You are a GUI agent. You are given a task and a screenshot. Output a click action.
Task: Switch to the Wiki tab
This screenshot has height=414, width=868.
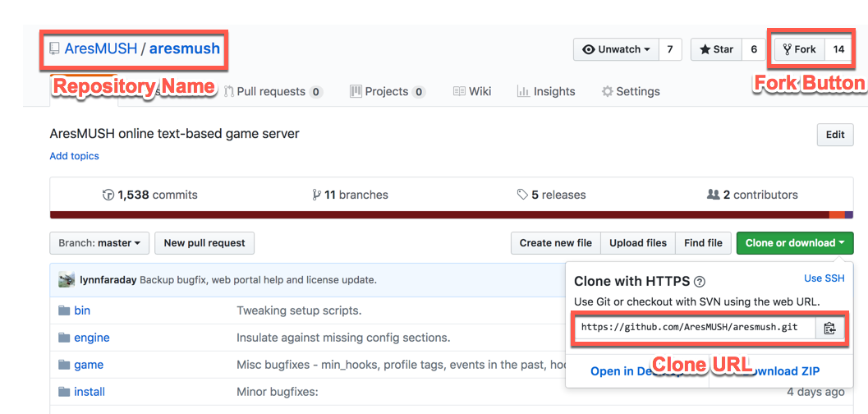pyautogui.click(x=472, y=91)
